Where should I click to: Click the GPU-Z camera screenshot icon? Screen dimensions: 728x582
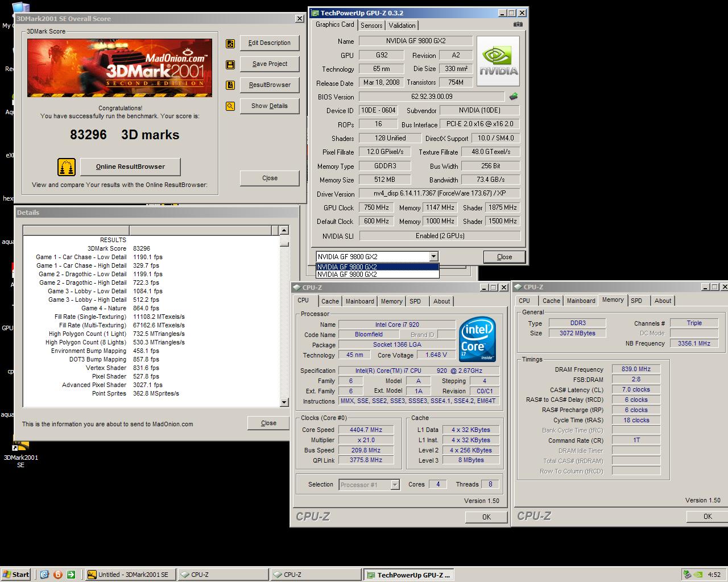518,24
